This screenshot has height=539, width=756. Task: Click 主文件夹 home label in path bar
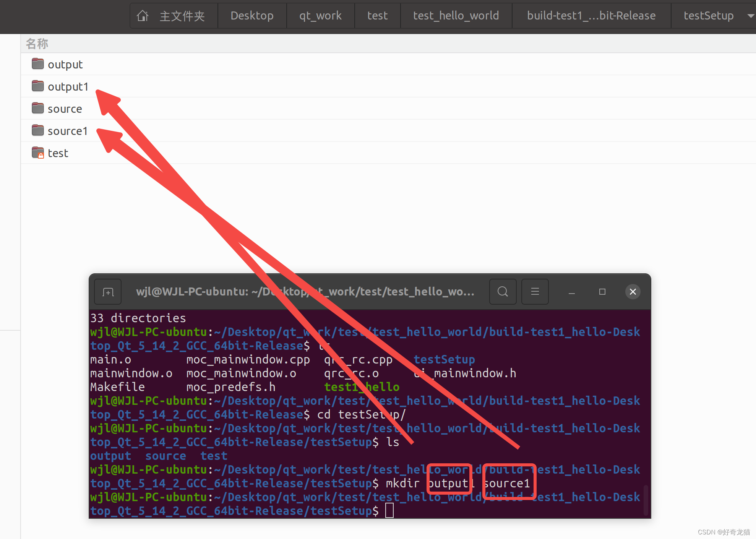click(x=182, y=16)
